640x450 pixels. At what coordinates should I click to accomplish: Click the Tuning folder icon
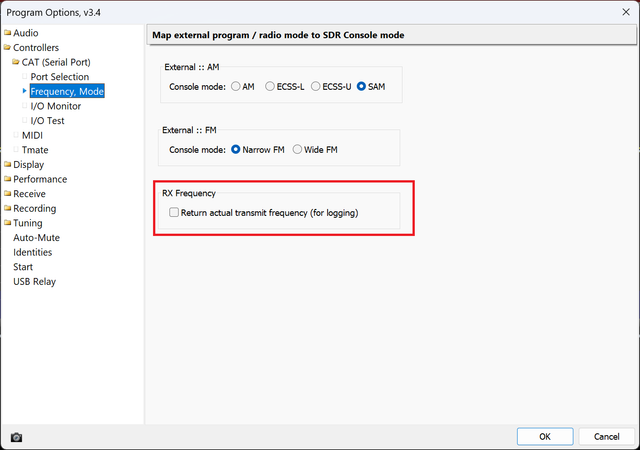tap(7, 223)
